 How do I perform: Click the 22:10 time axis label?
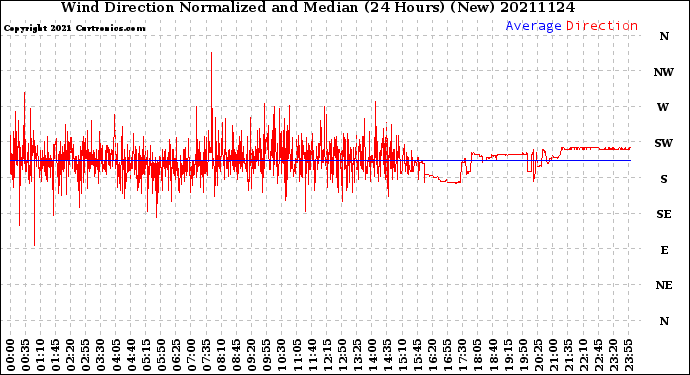coord(583,355)
